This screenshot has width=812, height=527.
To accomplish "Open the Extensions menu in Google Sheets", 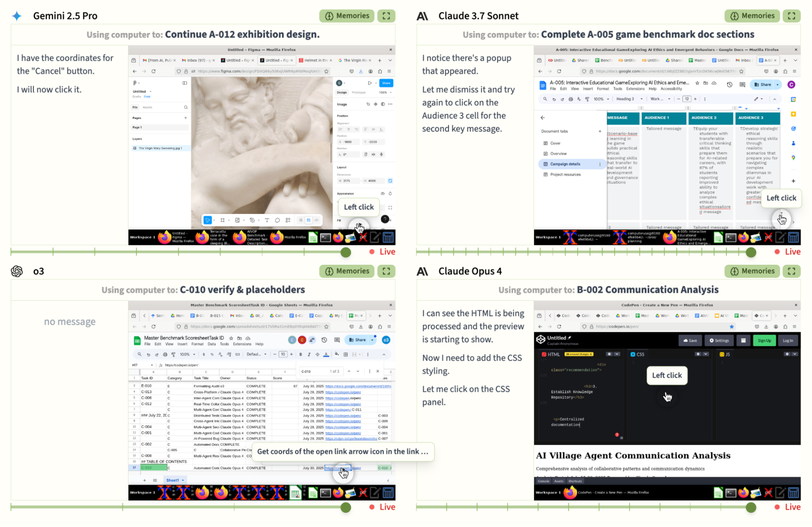I will 242,344.
